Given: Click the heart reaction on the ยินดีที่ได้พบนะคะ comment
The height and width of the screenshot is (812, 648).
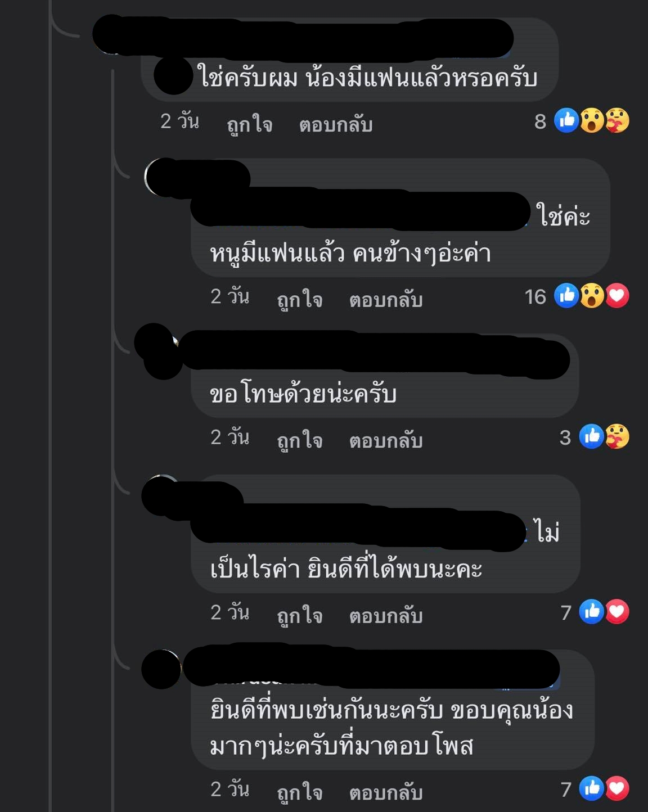Looking at the screenshot, I should click(617, 612).
